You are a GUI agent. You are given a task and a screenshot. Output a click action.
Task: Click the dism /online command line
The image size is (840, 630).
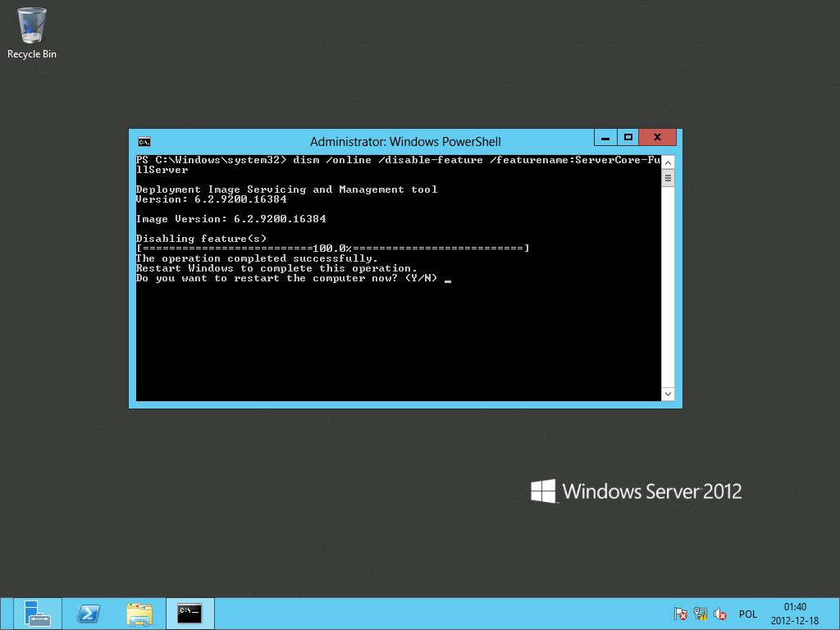[398, 164]
